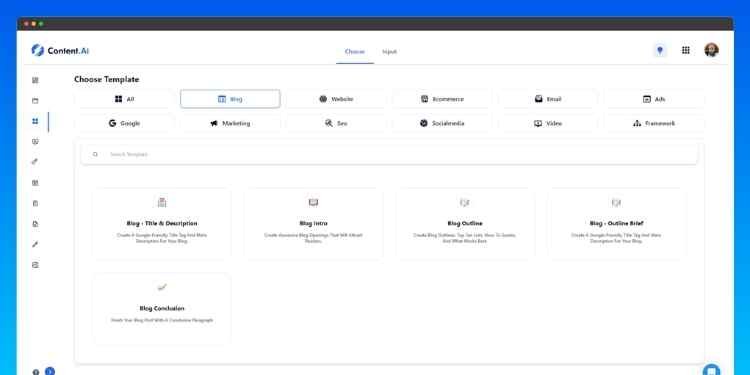This screenshot has height=375, width=750.
Task: Click the magnifier icon in search bar
Action: (95, 154)
